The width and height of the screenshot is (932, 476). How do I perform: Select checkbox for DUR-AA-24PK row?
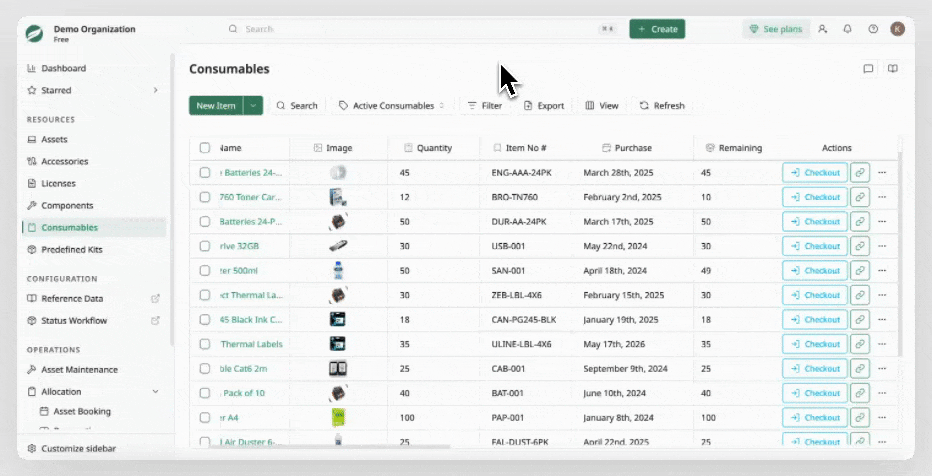204,221
